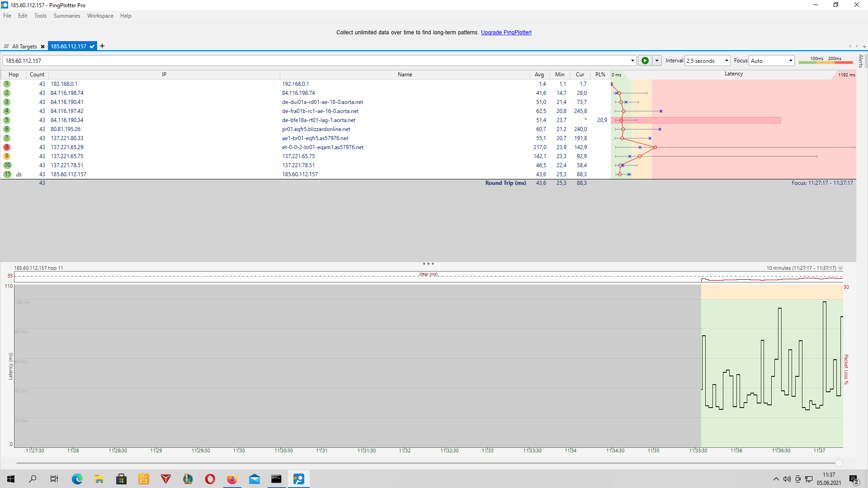Image resolution: width=868 pixels, height=488 pixels.
Task: Click the orange hop 9 circle icon
Action: click(x=7, y=156)
